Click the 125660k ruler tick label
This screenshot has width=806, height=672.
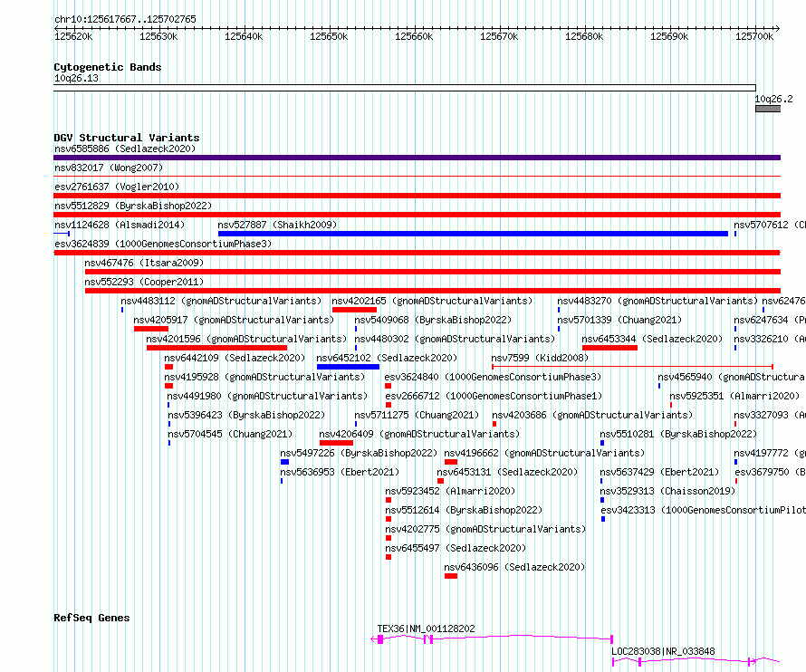click(414, 36)
